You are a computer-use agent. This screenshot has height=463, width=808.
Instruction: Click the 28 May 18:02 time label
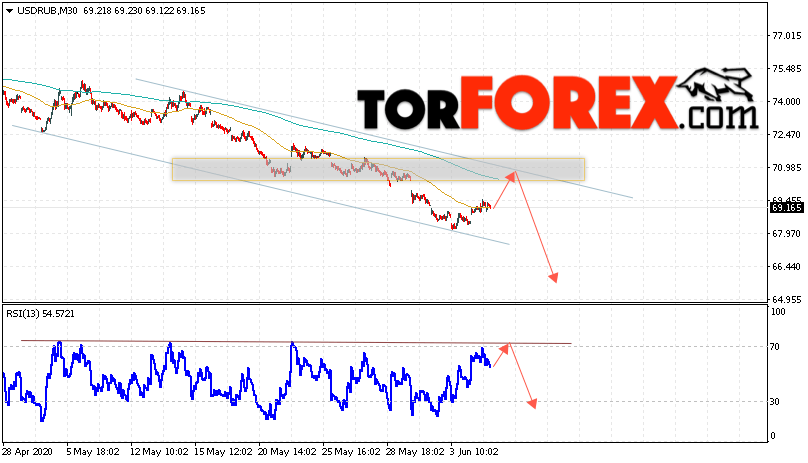tap(415, 452)
